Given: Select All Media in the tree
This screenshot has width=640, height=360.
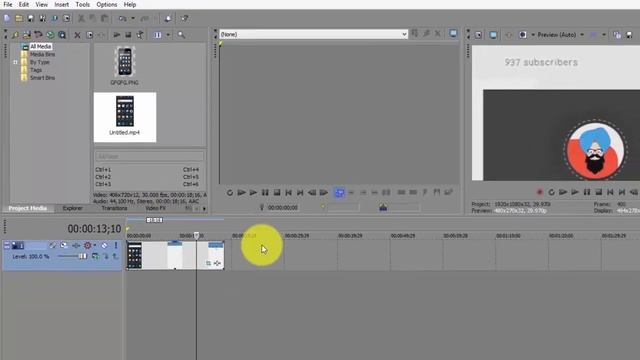Looking at the screenshot, I should tap(40, 47).
